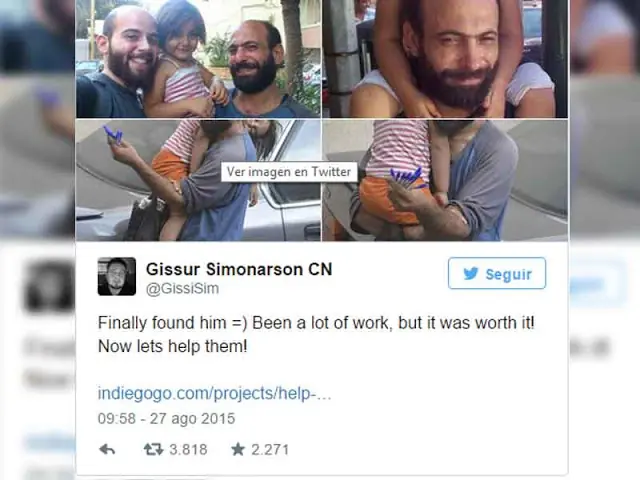The image size is (640, 480).
Task: View the 3.818 retweets count
Action: [188, 449]
